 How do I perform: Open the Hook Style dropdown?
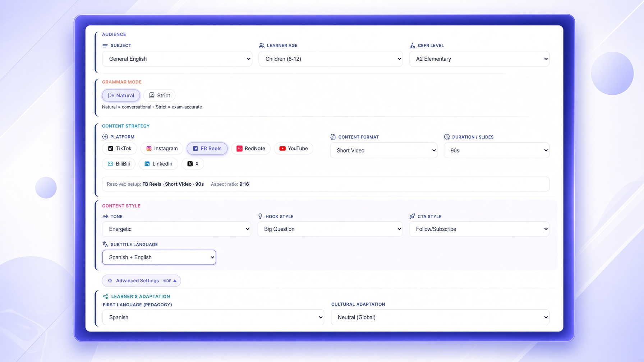click(x=330, y=229)
